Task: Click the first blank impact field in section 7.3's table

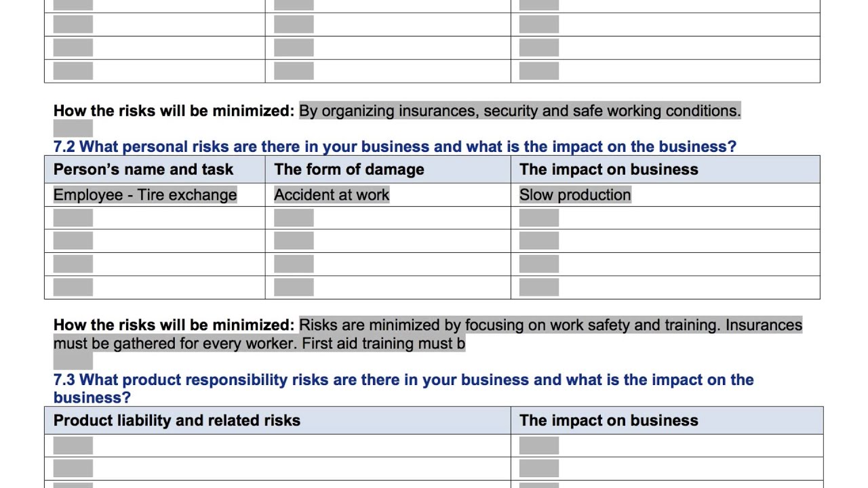Action: pyautogui.click(x=539, y=445)
